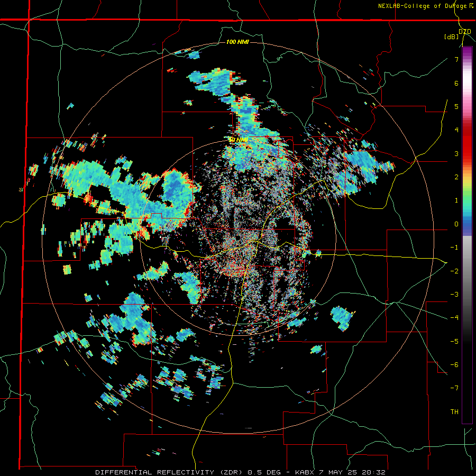
Task: Click the -3 value on the color scale
Action: pyautogui.click(x=454, y=295)
